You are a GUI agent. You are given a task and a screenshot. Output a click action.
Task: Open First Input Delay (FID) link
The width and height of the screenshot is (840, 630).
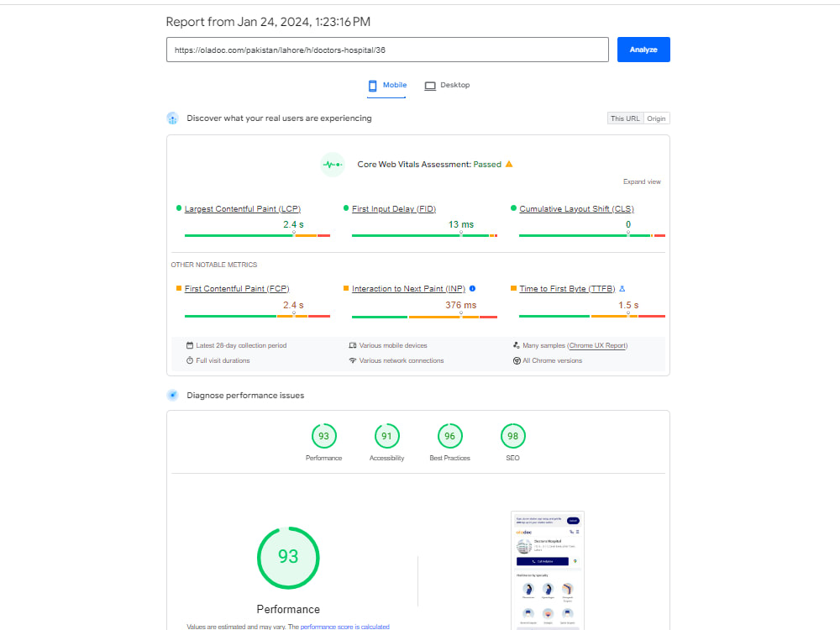394,209
